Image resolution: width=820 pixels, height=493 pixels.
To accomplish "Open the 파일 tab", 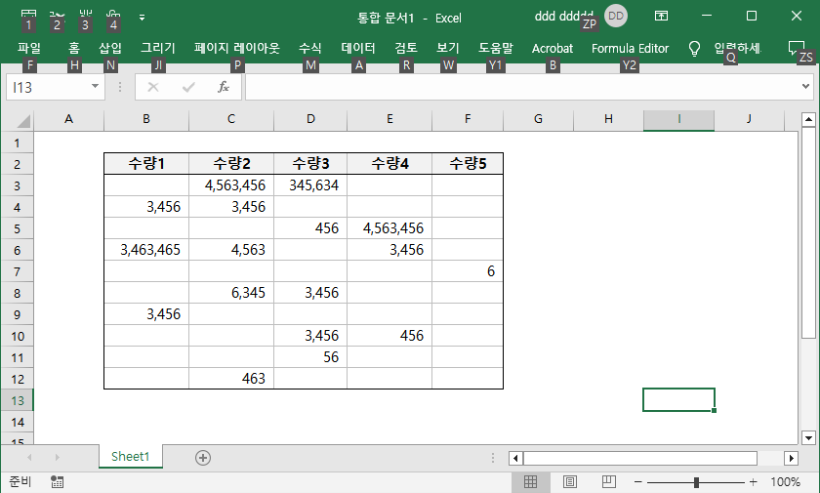I will (x=29, y=49).
